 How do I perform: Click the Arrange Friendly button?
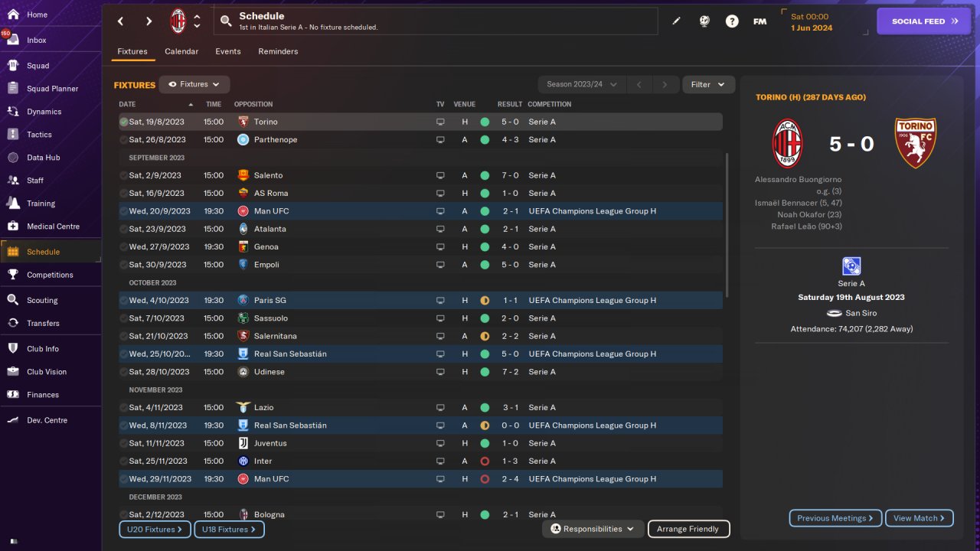point(688,529)
